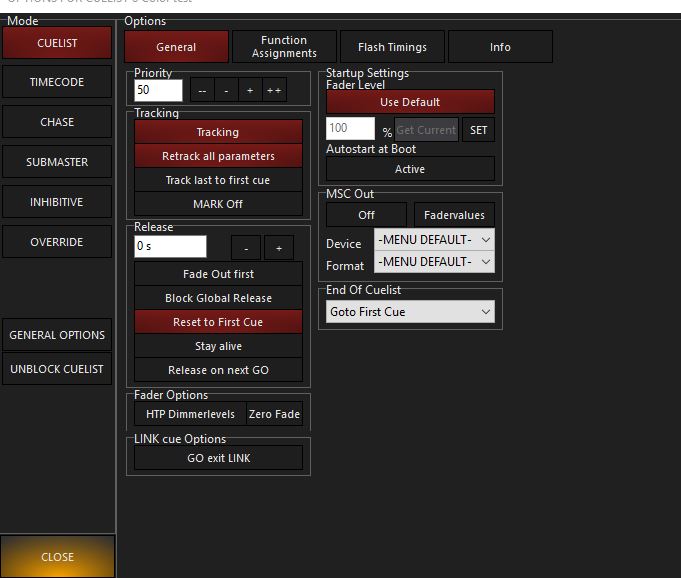Screen dimensions: 681x578
Task: Toggle Autostart at Boot Active
Action: point(410,169)
